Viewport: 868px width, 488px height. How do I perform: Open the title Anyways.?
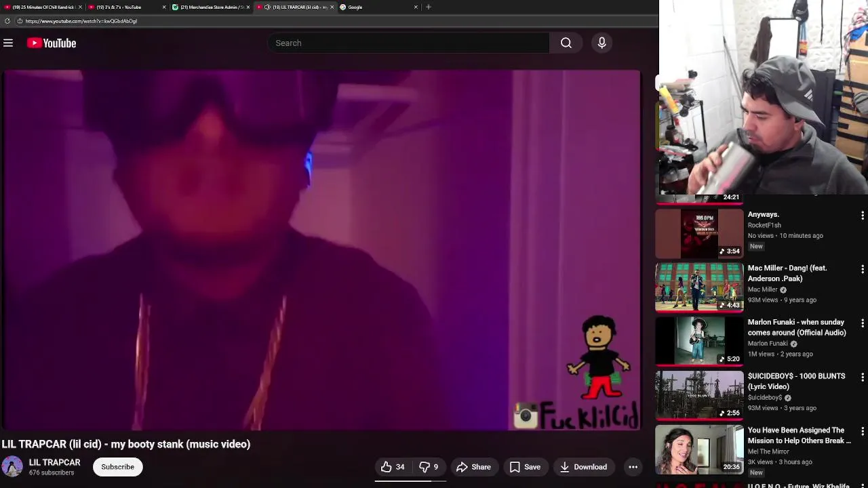[x=764, y=214]
